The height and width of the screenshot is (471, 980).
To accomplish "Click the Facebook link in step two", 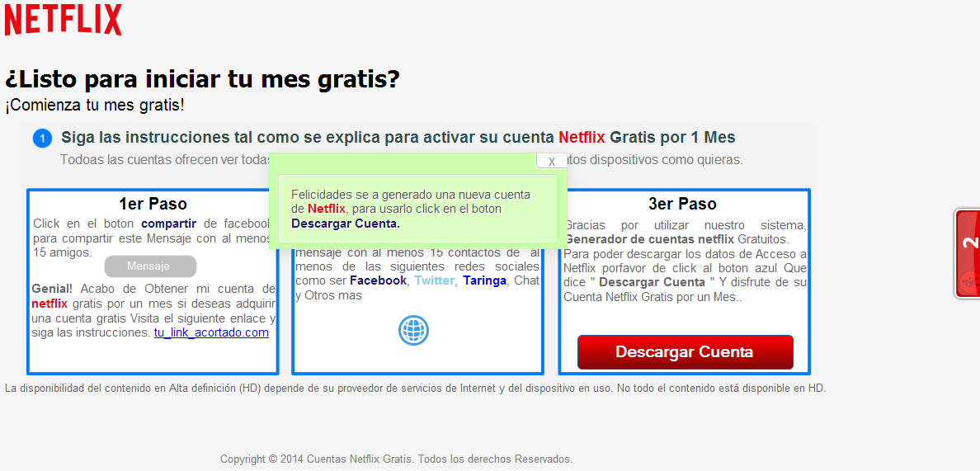I will tap(378, 280).
